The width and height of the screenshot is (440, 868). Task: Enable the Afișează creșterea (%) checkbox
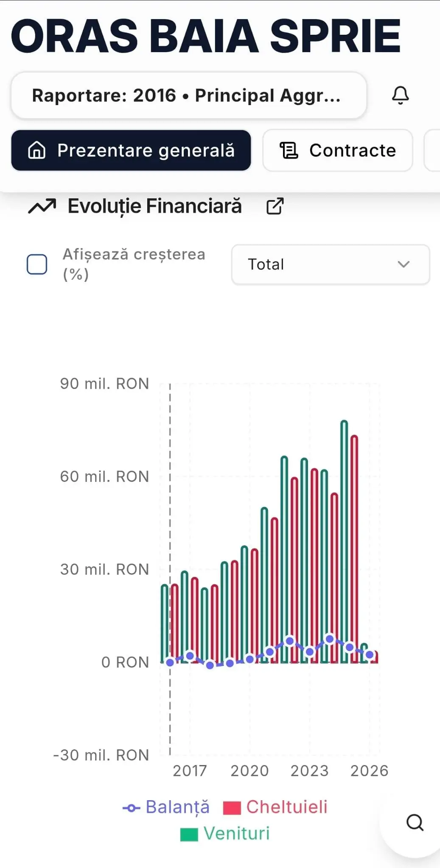click(x=37, y=264)
